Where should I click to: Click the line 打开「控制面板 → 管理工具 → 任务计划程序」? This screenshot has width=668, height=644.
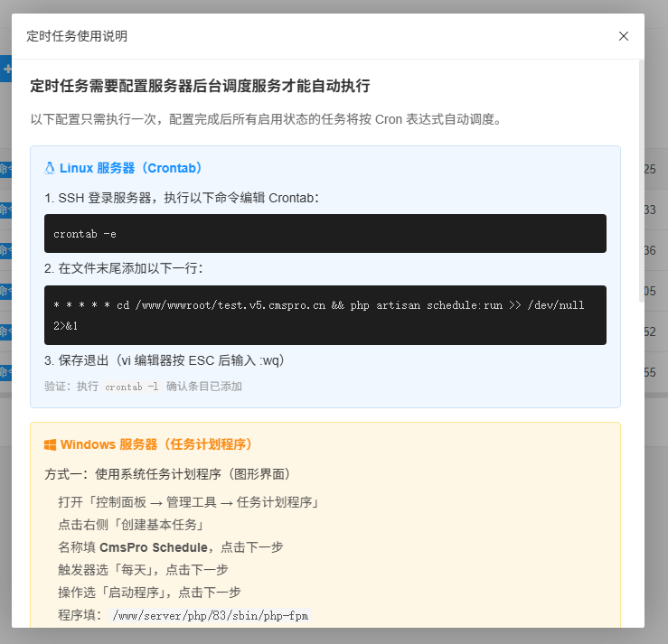[189, 502]
